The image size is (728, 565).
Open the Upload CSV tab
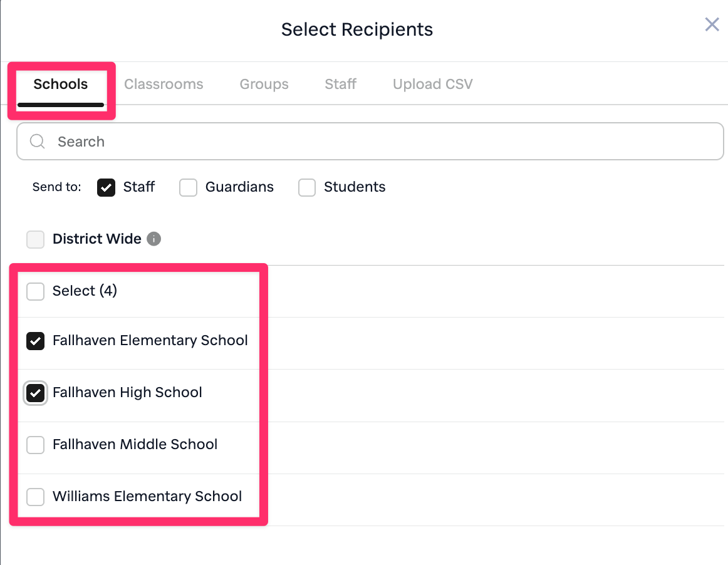point(432,85)
